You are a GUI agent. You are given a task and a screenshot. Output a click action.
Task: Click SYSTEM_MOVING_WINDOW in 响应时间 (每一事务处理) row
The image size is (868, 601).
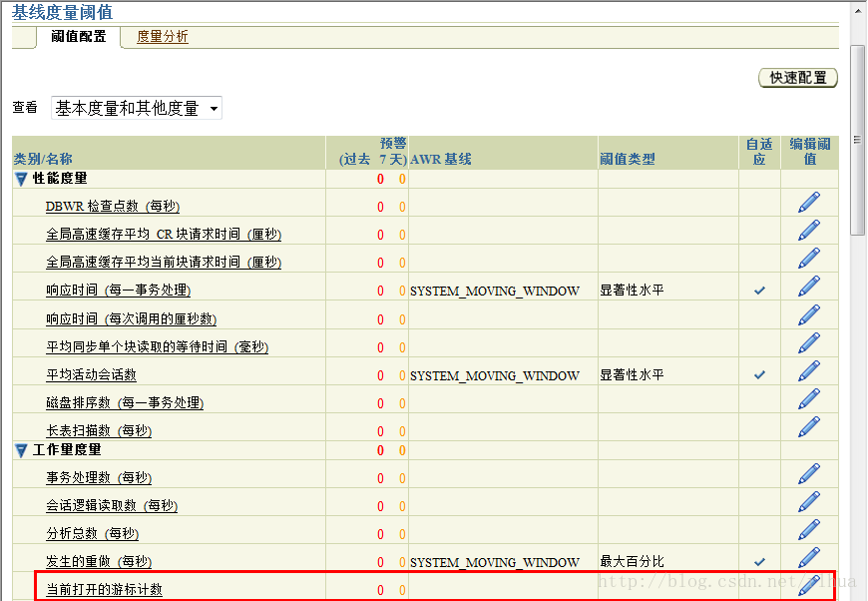[x=494, y=291]
